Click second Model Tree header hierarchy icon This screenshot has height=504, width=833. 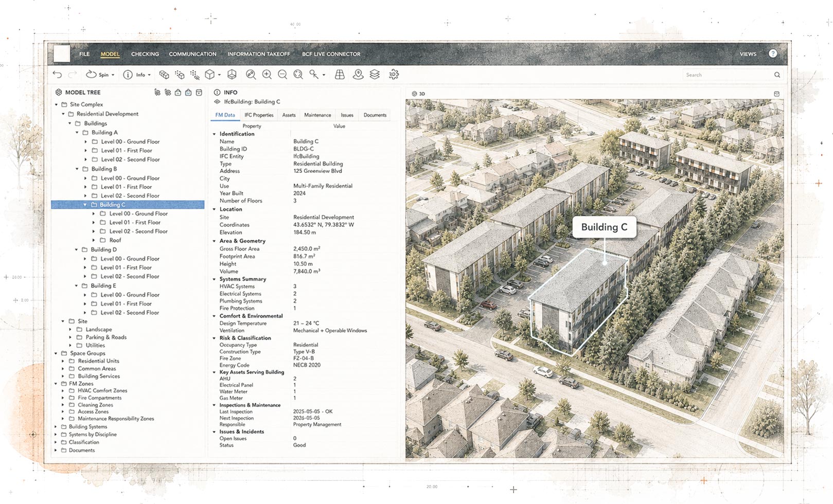pos(168,93)
